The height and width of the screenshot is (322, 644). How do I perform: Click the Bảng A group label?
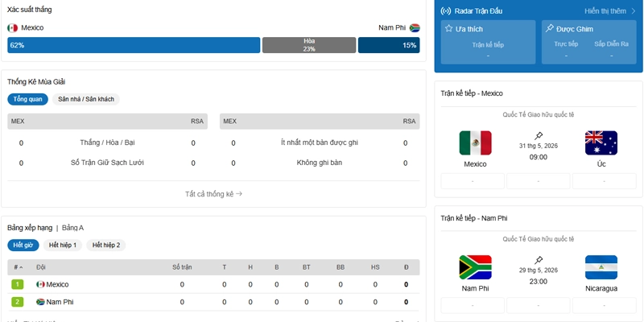[72, 228]
